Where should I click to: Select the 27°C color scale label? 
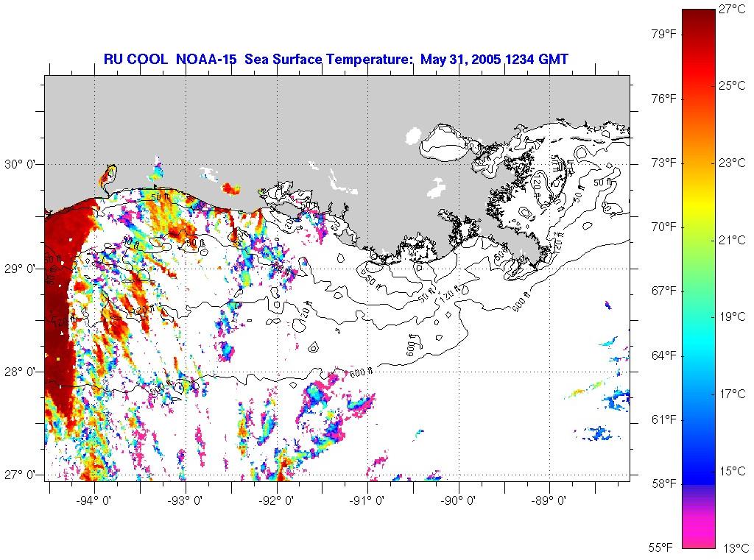733,9
